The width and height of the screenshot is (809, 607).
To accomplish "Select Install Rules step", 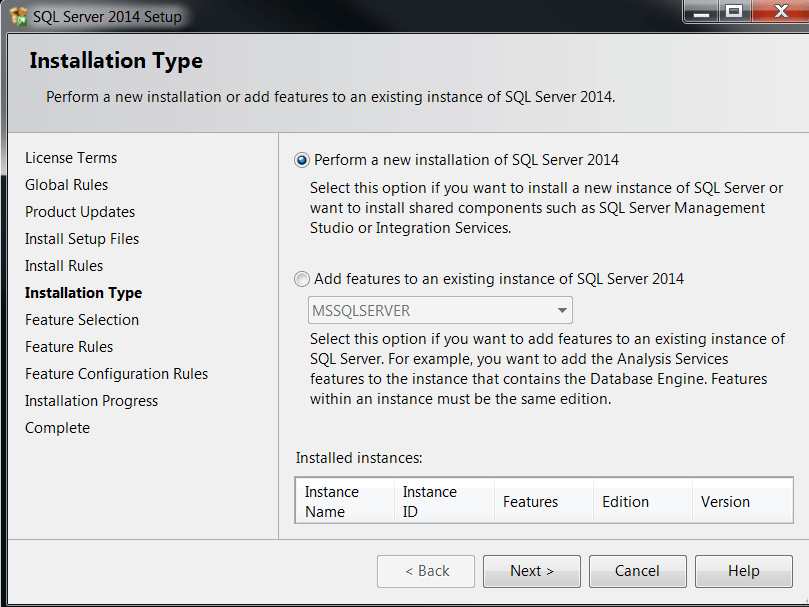I will tap(64, 266).
